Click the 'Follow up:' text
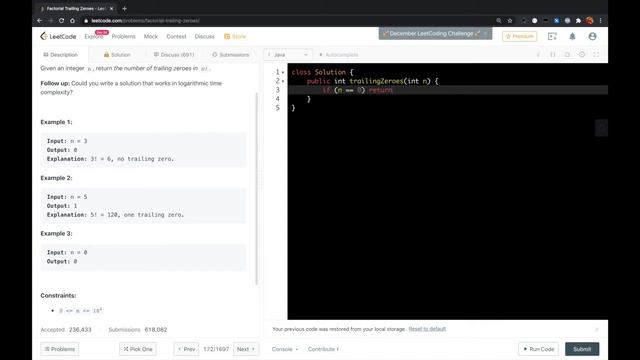The width and height of the screenshot is (640, 360). [55, 83]
